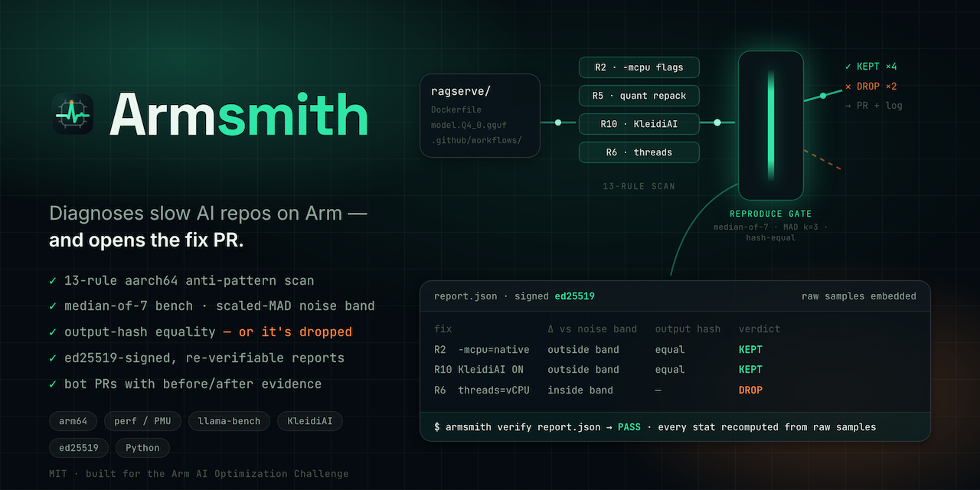This screenshot has width=980, height=490.
Task: Click the PR + log result line
Action: 873,106
